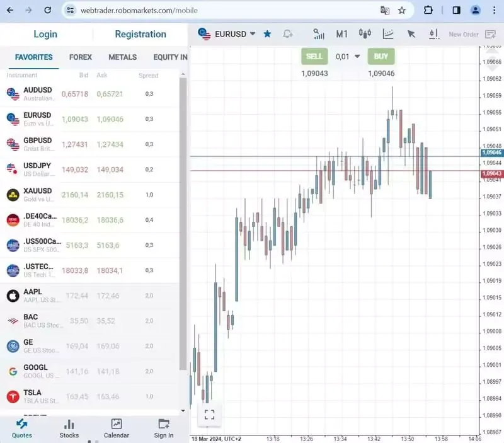Go forward in browser history
The width and height of the screenshot is (504, 443).
click(x=28, y=10)
